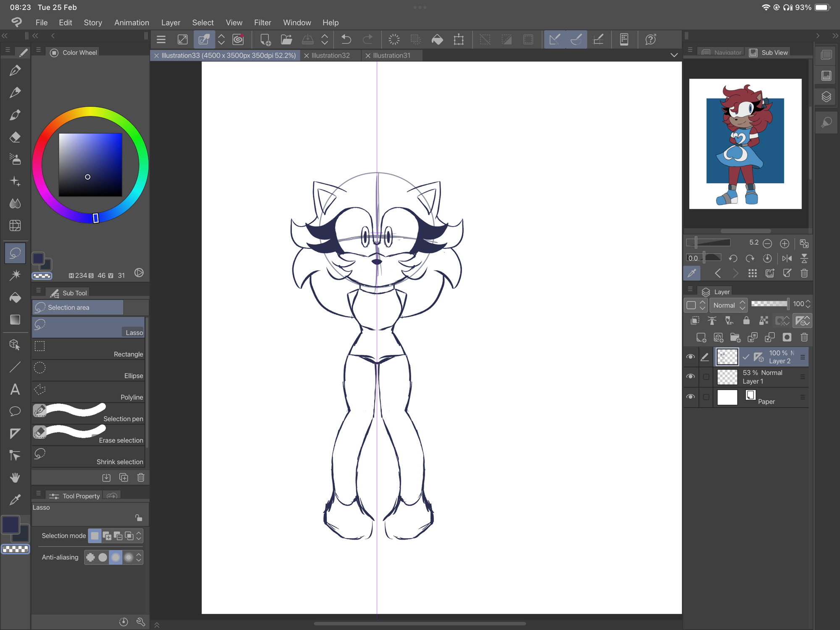Open the Normal blending mode dropdown
Screen dimensions: 840x630
point(729,305)
